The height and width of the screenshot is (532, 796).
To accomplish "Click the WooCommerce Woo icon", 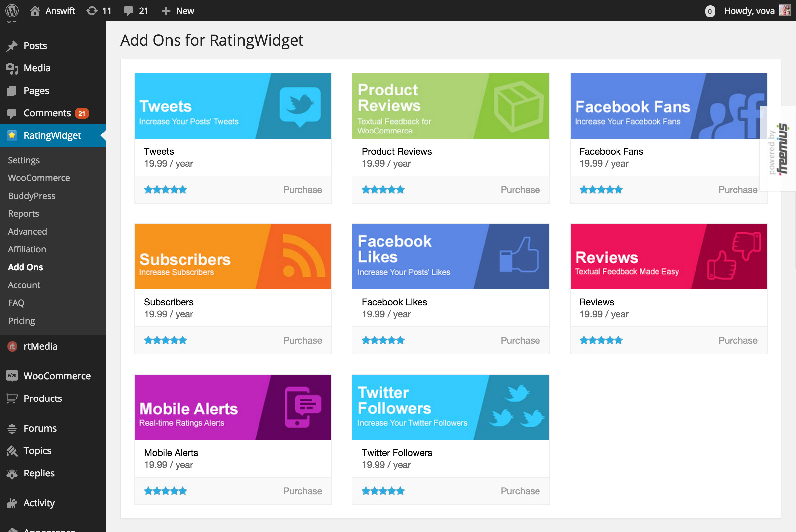I will pos(12,376).
